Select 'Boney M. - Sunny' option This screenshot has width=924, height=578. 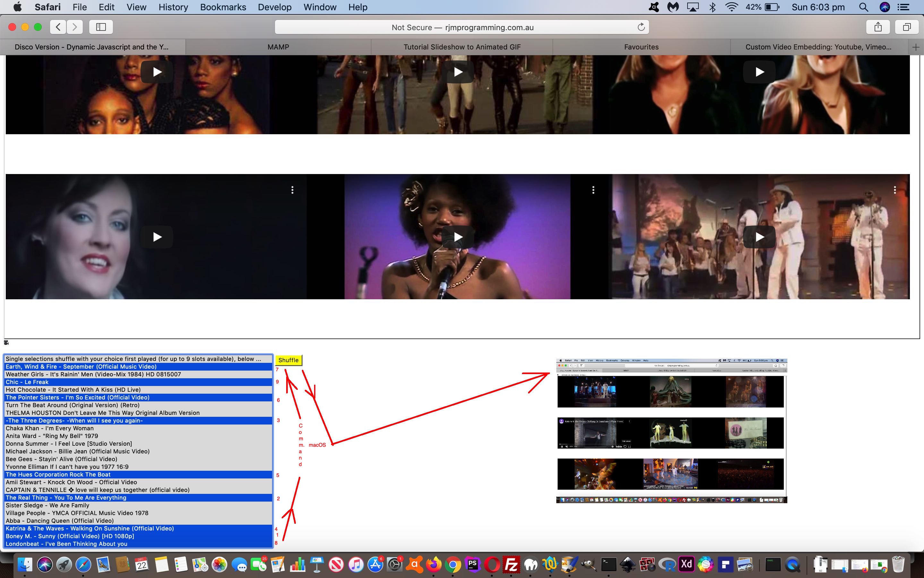138,536
